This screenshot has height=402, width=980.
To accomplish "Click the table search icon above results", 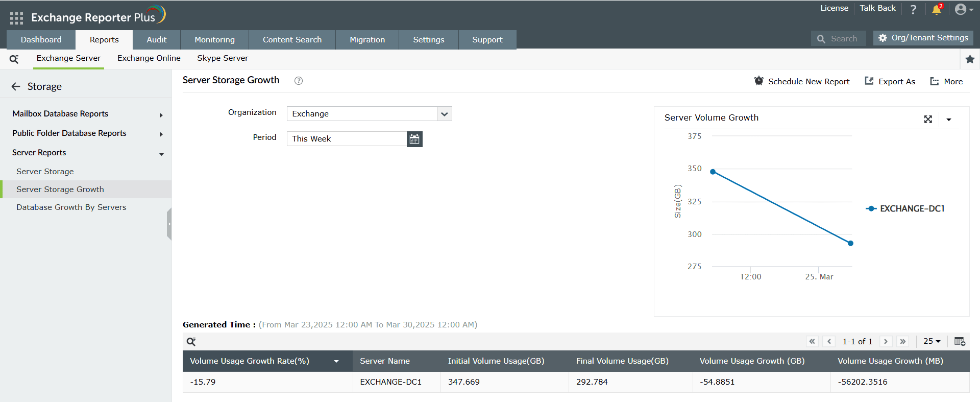I will (191, 342).
